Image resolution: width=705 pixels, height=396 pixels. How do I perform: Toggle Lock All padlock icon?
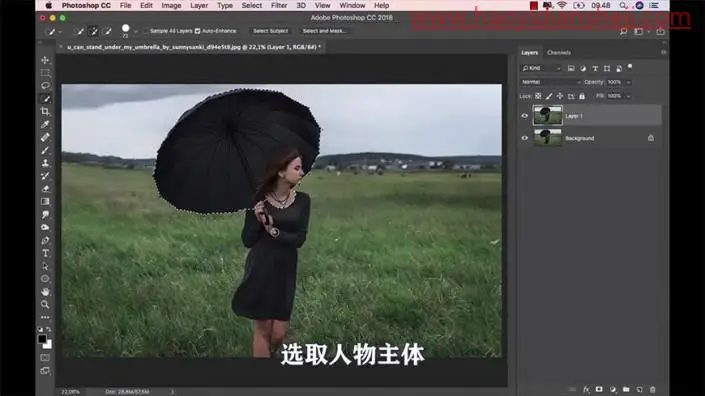tap(582, 96)
